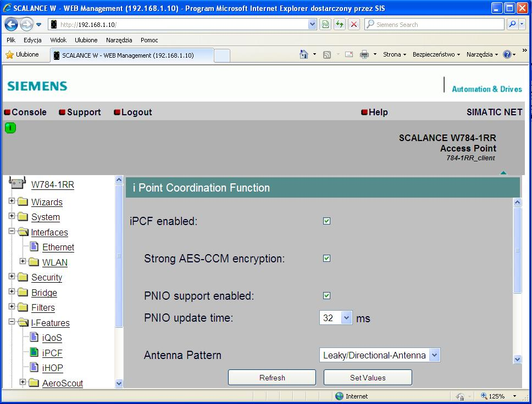Collapse the I-Features folder
The height and width of the screenshot is (404, 532).
click(12, 322)
